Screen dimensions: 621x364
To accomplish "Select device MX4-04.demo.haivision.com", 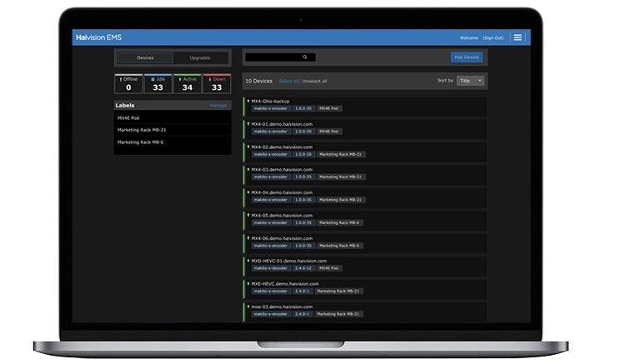I will click(x=365, y=198).
